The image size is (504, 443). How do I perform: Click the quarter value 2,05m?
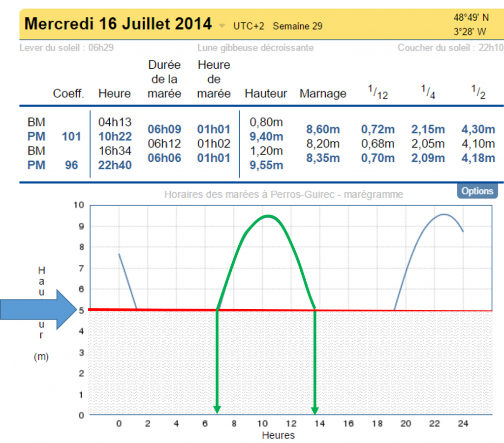click(428, 144)
